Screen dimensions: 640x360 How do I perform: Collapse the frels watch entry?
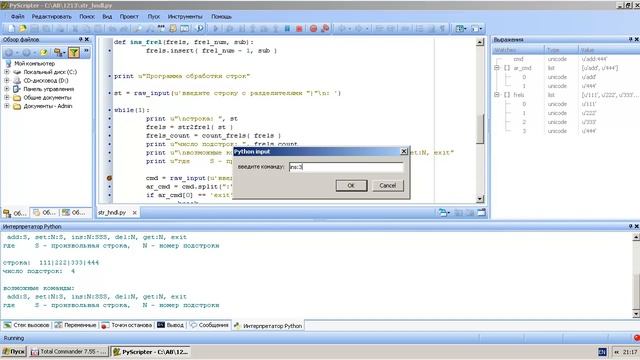[x=497, y=95]
